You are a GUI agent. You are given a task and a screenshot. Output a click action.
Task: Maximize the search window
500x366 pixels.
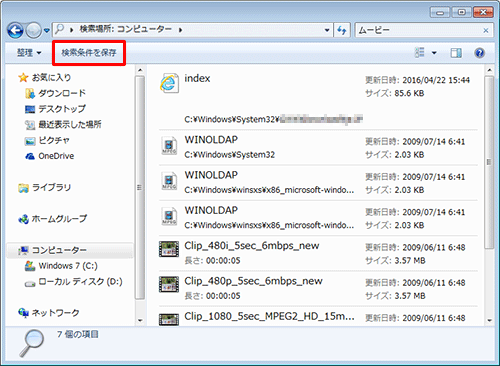(x=461, y=12)
